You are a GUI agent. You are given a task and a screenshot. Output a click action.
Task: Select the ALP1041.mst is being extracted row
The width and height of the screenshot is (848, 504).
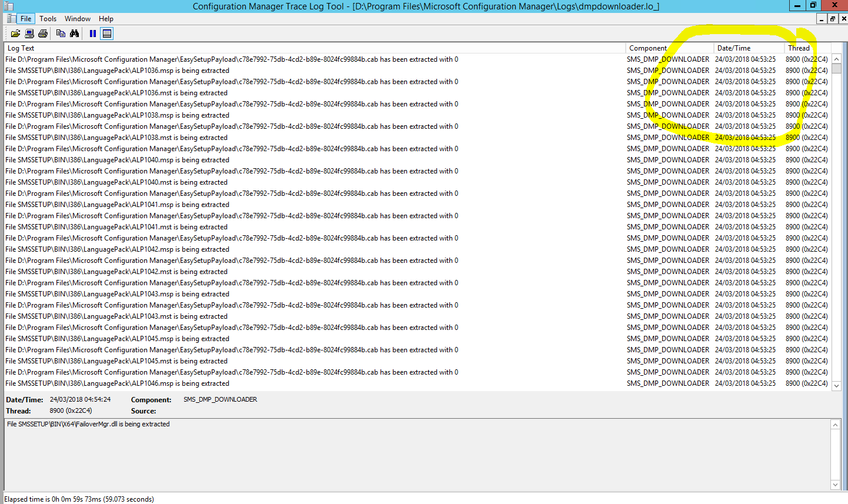pos(418,227)
